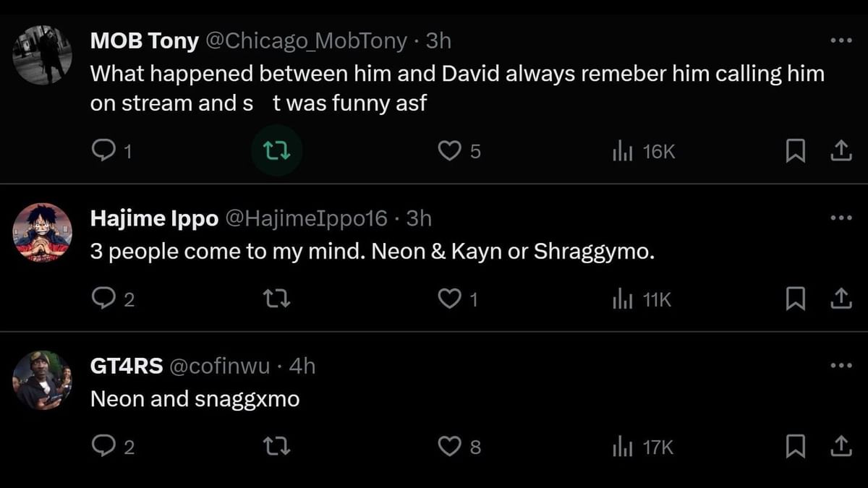Open more options on MOB Tony's tweet
The width and height of the screenshot is (868, 488).
pyautogui.click(x=841, y=40)
